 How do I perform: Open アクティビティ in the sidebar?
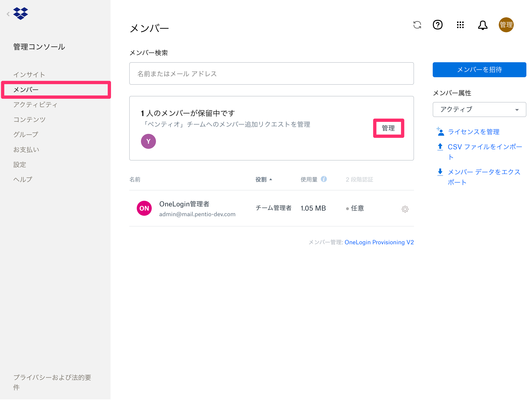35,104
